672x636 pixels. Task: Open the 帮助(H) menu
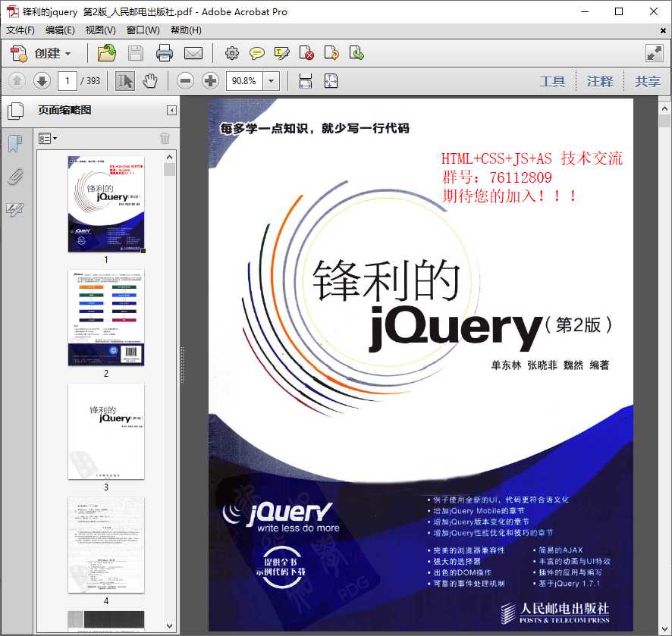point(186,30)
